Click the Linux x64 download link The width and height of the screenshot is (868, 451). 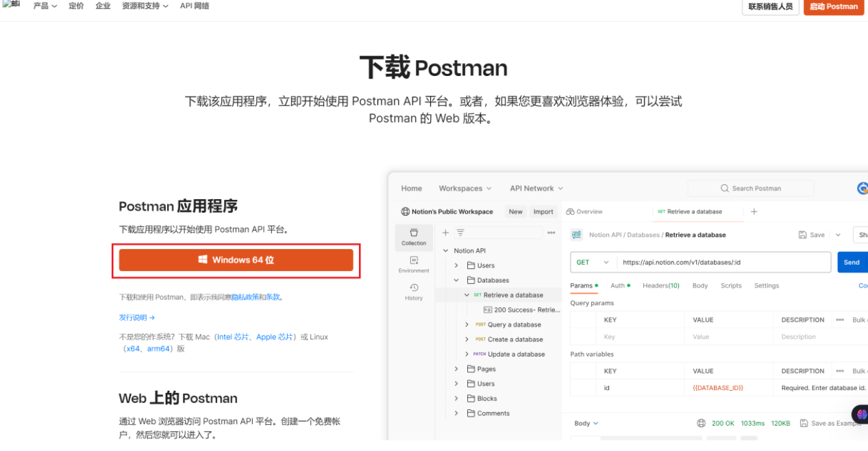tap(132, 348)
